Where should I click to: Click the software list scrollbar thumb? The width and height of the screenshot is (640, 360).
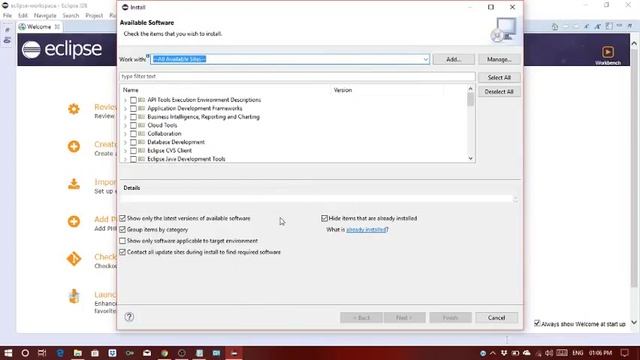click(x=471, y=99)
